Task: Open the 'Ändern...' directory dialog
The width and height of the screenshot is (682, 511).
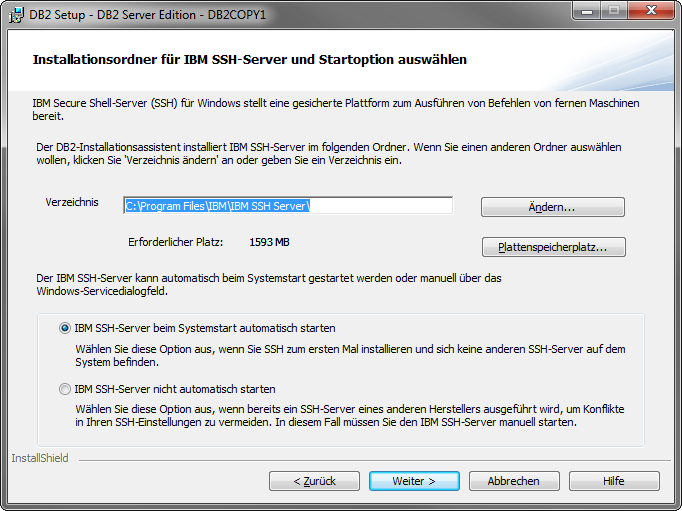Action: (552, 207)
